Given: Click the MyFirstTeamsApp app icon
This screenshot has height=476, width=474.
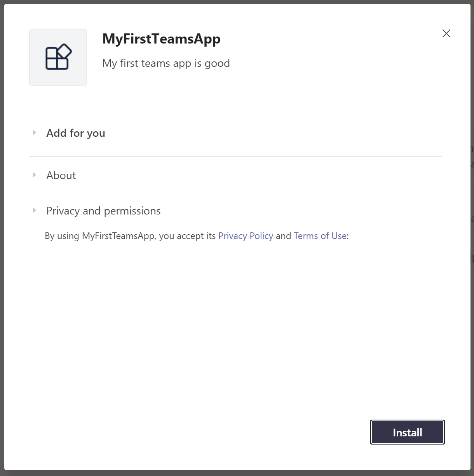Looking at the screenshot, I should pyautogui.click(x=58, y=58).
